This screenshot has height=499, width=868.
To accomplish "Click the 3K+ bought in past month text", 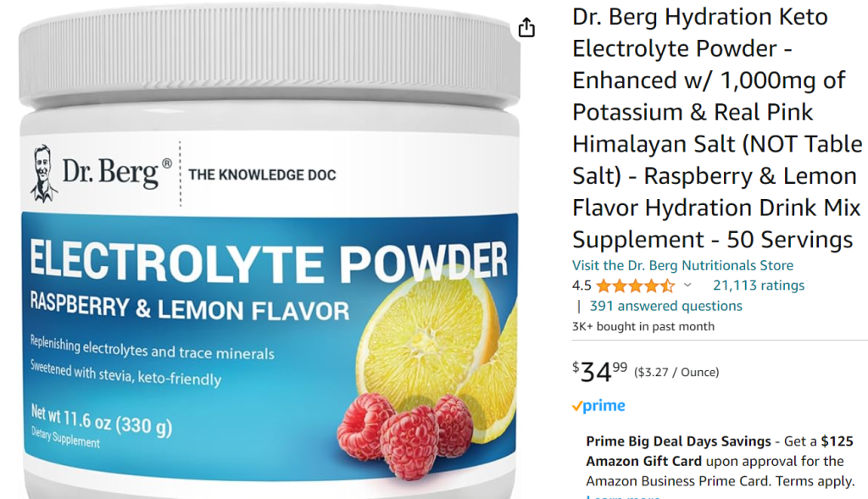I will (643, 326).
